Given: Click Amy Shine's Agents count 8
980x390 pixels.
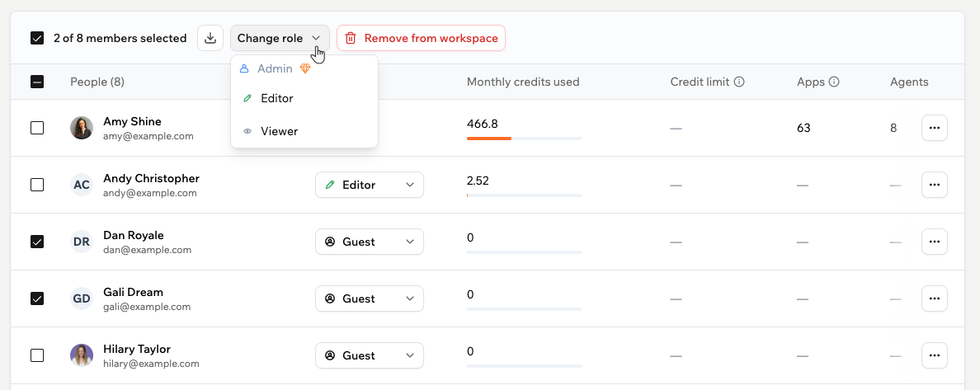Looking at the screenshot, I should [x=893, y=128].
